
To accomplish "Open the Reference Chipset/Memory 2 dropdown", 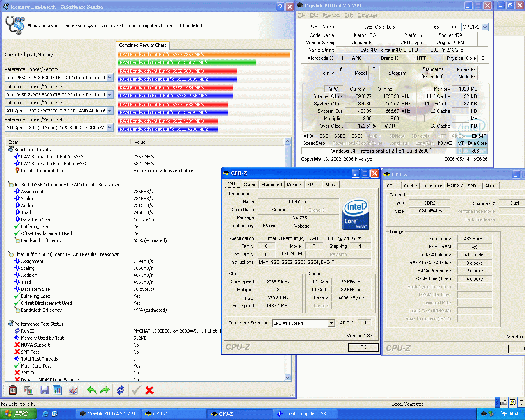I will pyautogui.click(x=110, y=95).
